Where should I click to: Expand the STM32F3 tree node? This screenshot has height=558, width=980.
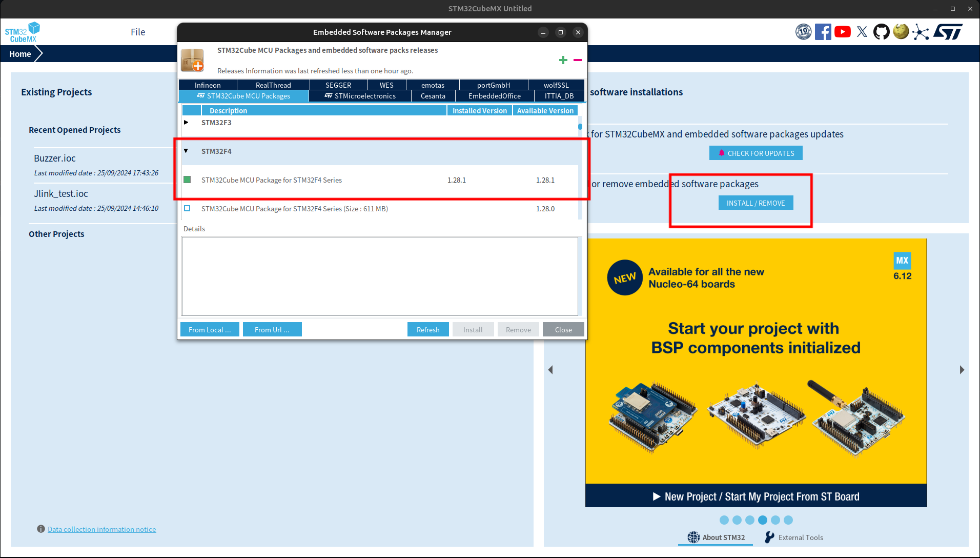[186, 123]
